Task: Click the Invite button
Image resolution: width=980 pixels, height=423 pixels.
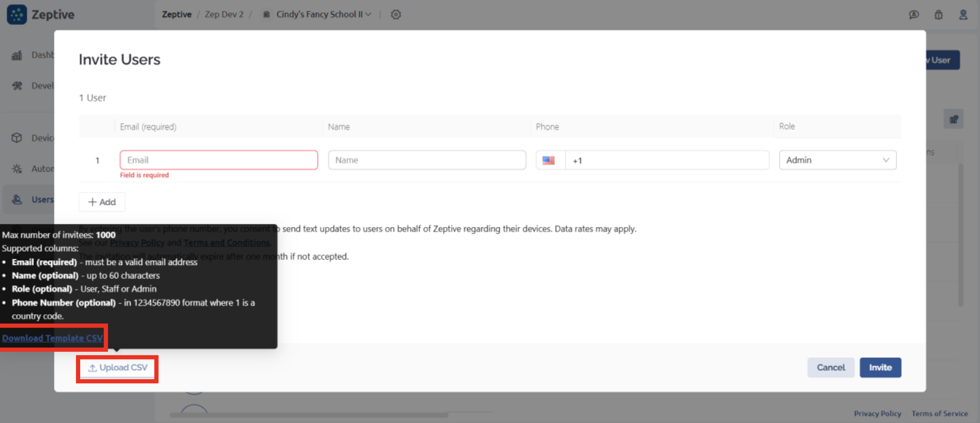Action: [880, 368]
